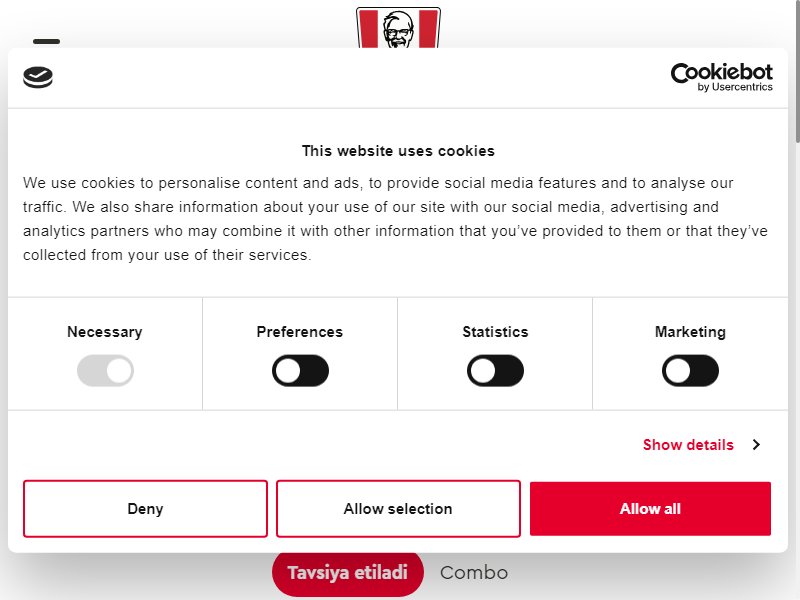Expand Show details link
This screenshot has height=600, width=800.
[x=688, y=444]
